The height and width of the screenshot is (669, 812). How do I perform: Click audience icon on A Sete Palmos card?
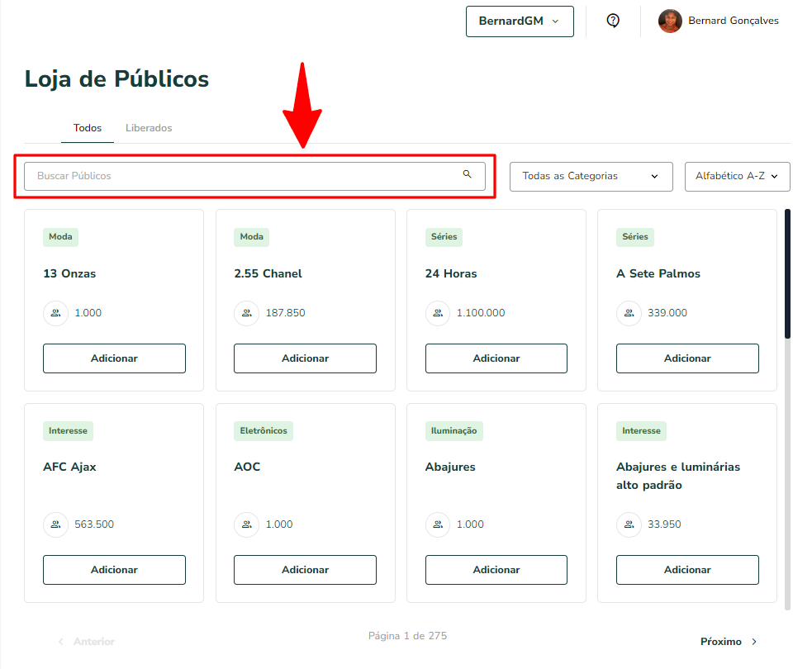coord(629,313)
